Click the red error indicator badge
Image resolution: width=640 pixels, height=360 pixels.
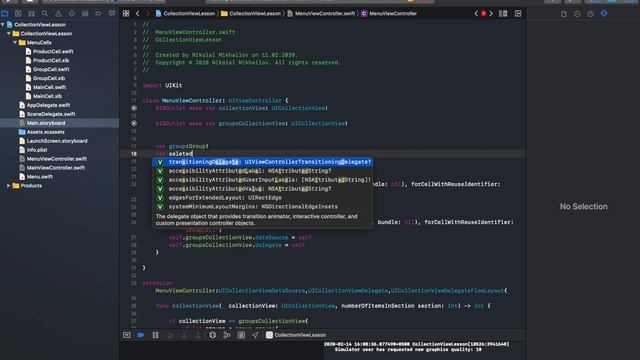point(484,13)
